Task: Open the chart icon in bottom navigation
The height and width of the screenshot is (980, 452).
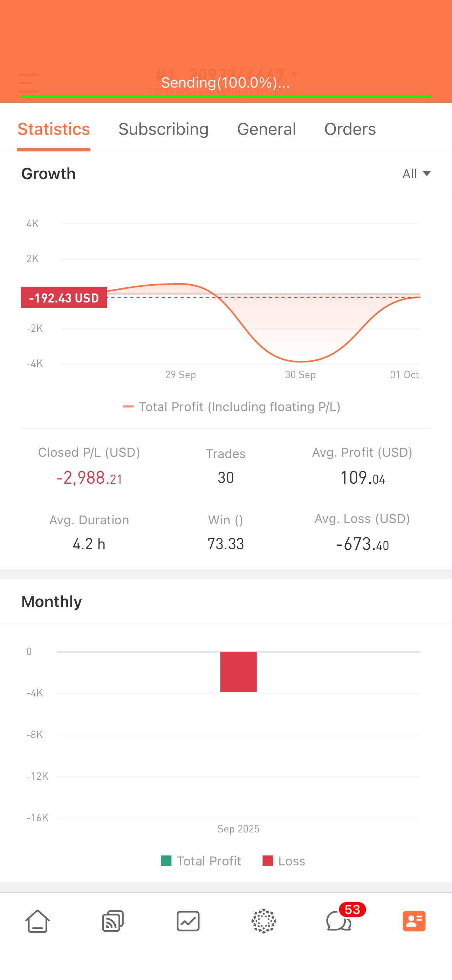Action: (188, 921)
